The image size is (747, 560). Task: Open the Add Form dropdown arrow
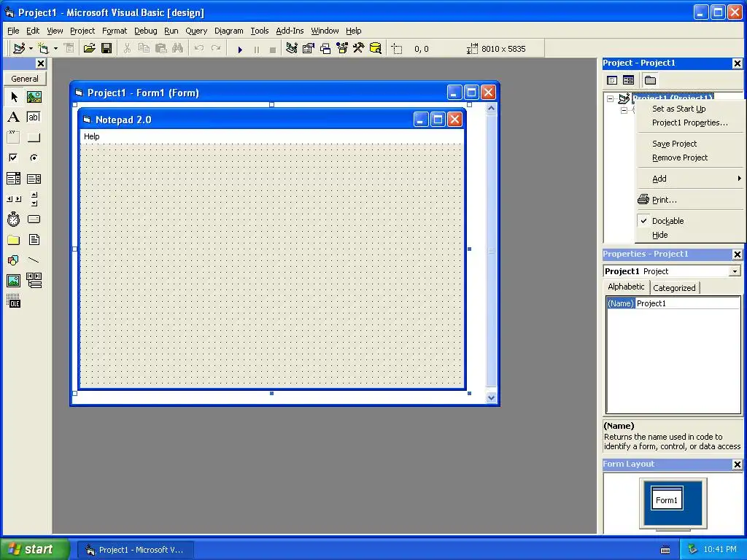55,49
